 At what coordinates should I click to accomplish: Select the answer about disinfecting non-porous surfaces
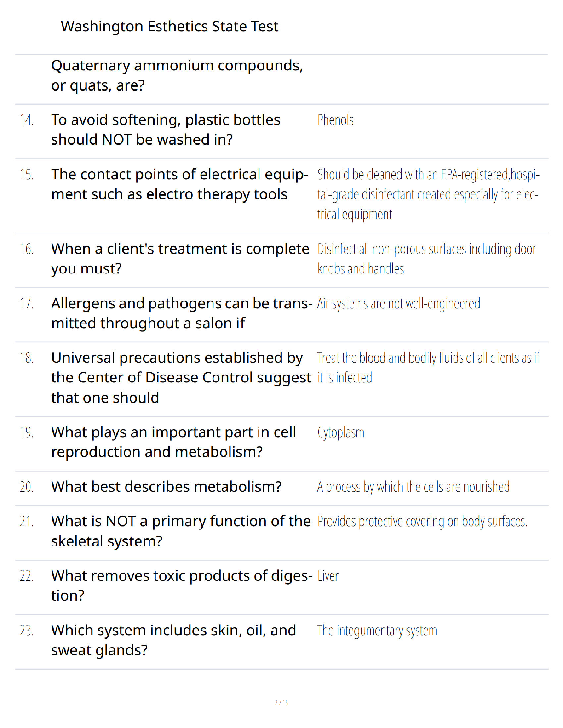[x=427, y=259]
